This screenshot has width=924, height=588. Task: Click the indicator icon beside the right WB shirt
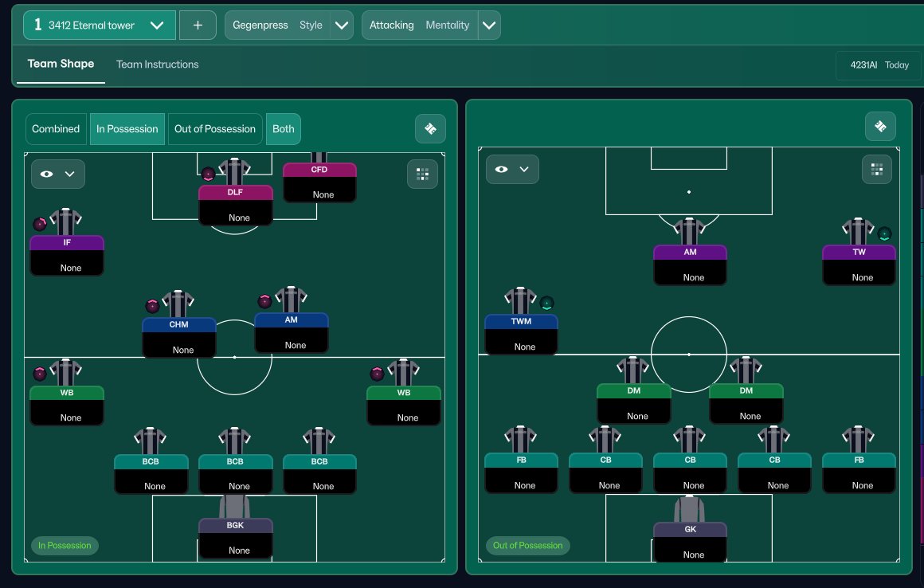pos(377,373)
